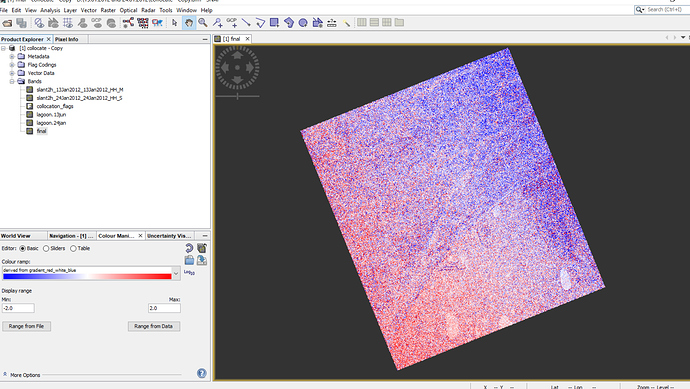Open the Graph Builder tool
The image size is (690, 389).
point(128,23)
